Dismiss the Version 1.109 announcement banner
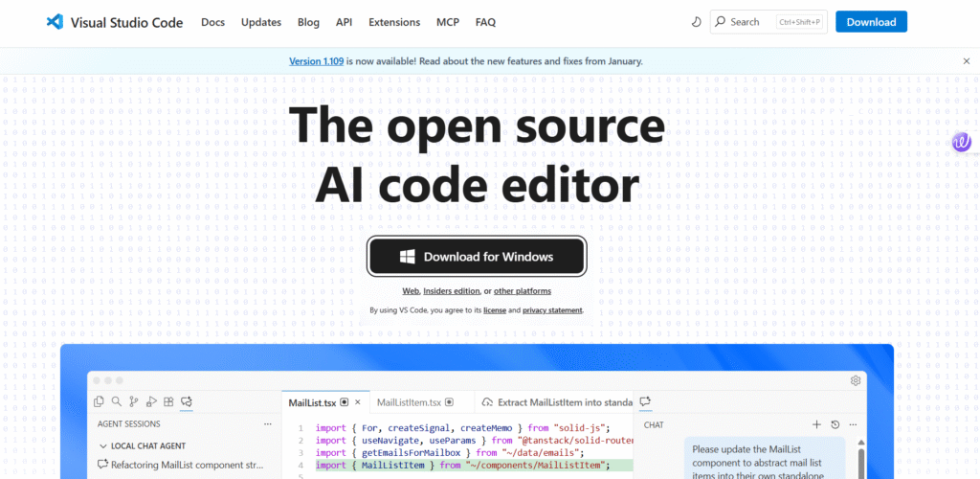 click(x=966, y=61)
